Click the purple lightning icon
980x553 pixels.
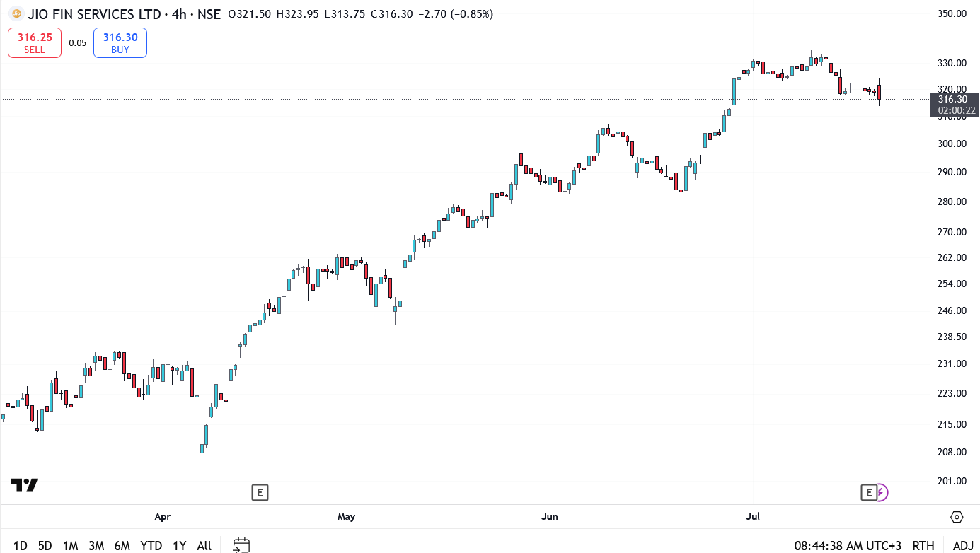click(x=882, y=492)
